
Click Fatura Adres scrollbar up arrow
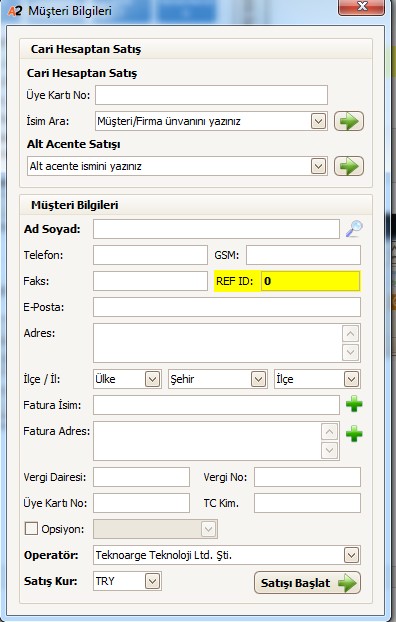[329, 432]
